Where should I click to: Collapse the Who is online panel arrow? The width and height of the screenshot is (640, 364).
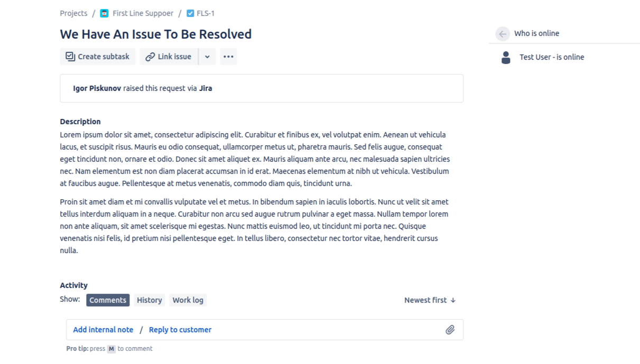(503, 33)
